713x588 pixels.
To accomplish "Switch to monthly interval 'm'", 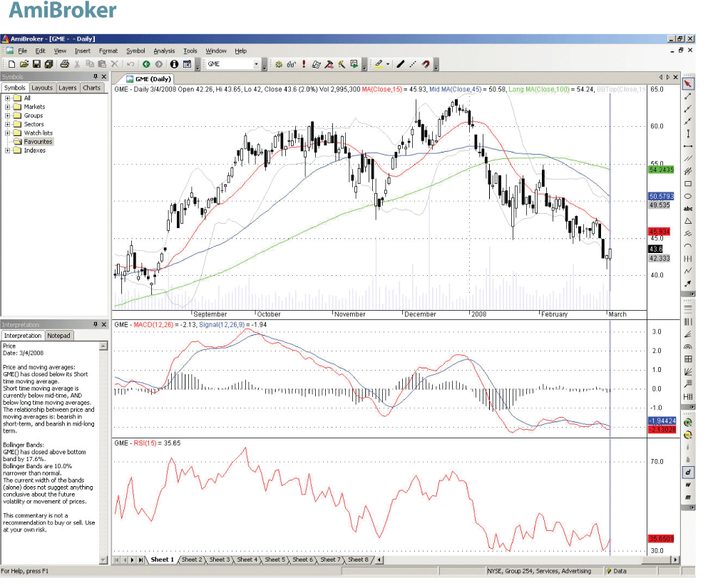I will pyautogui.click(x=687, y=497).
